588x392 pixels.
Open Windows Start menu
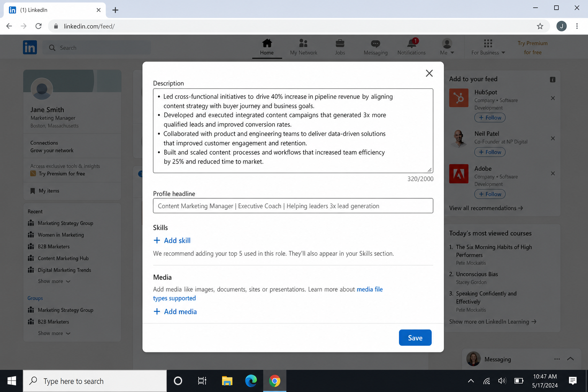point(11,381)
